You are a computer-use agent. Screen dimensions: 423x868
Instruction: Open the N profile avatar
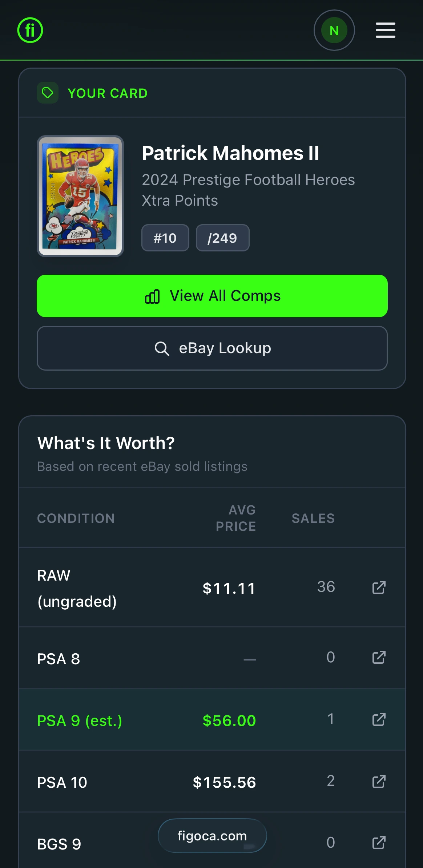334,30
